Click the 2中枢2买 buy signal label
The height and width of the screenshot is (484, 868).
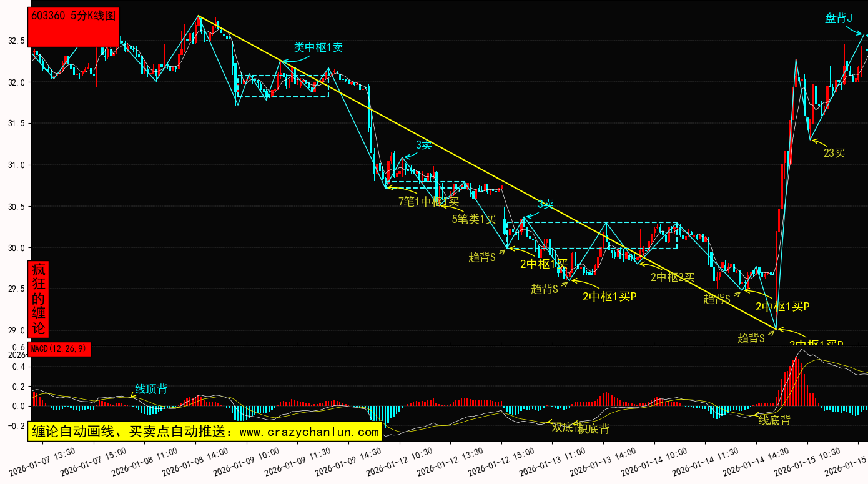(x=672, y=277)
